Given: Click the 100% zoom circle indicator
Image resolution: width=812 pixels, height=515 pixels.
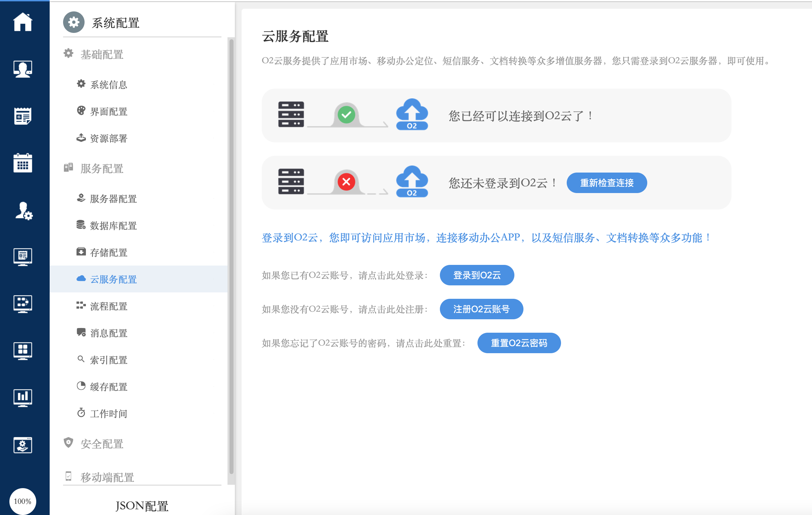Looking at the screenshot, I should [22, 501].
